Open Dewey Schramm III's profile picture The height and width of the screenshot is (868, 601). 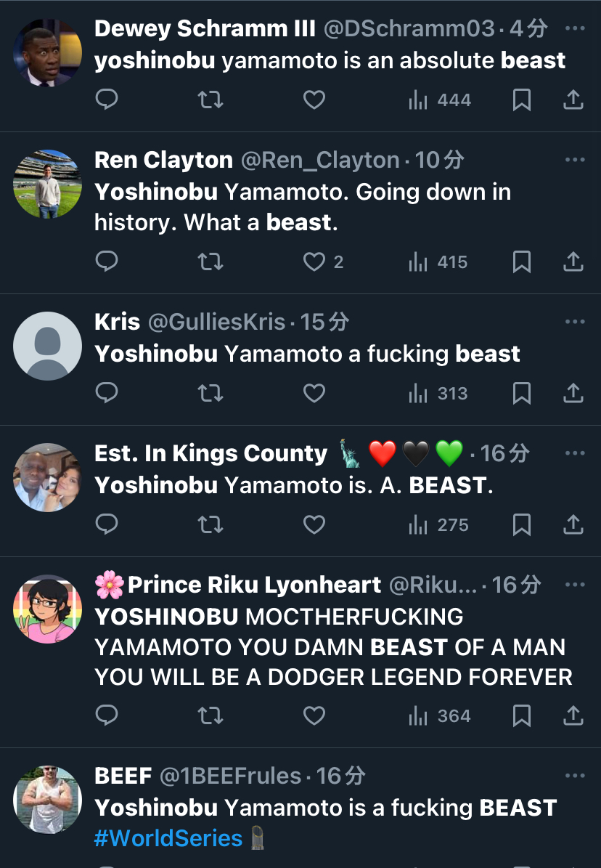[x=47, y=53]
